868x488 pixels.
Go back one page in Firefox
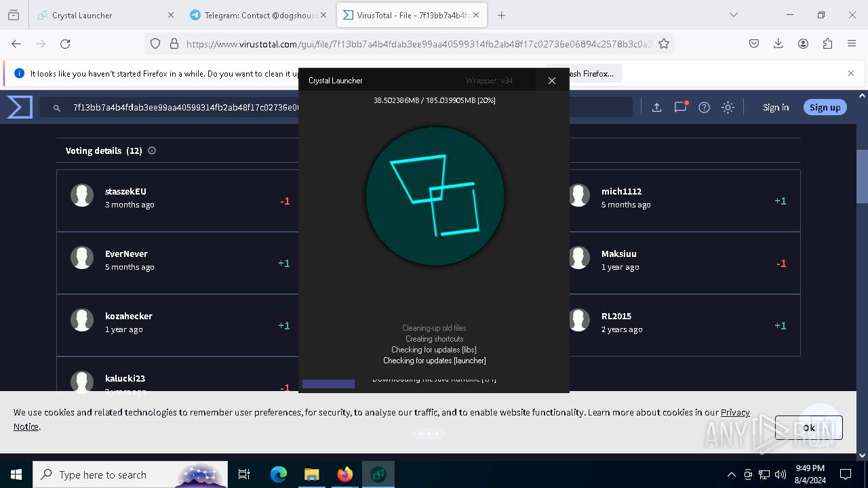pos(16,43)
